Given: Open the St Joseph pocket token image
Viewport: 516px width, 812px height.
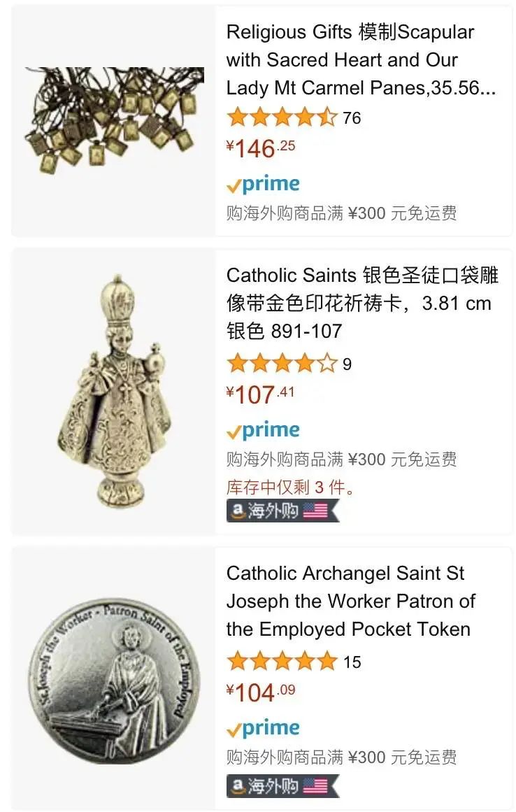Looking at the screenshot, I should point(114,681).
